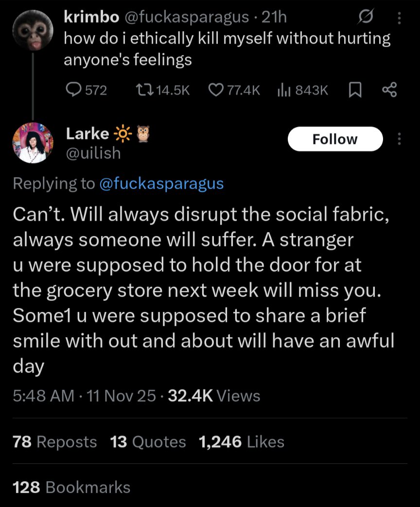
Task: Open the 21h timestamp on krimbo's tweet
Action: (275, 18)
